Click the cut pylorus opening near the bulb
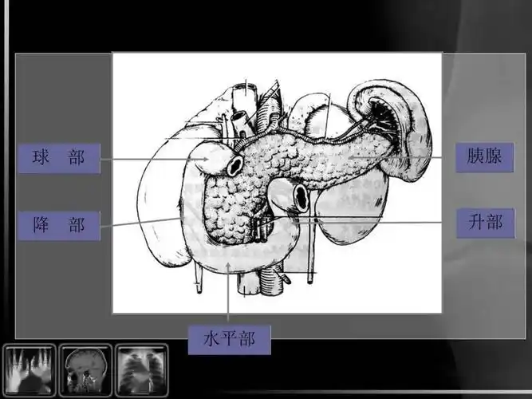This screenshot has height=399, width=532. (x=235, y=165)
